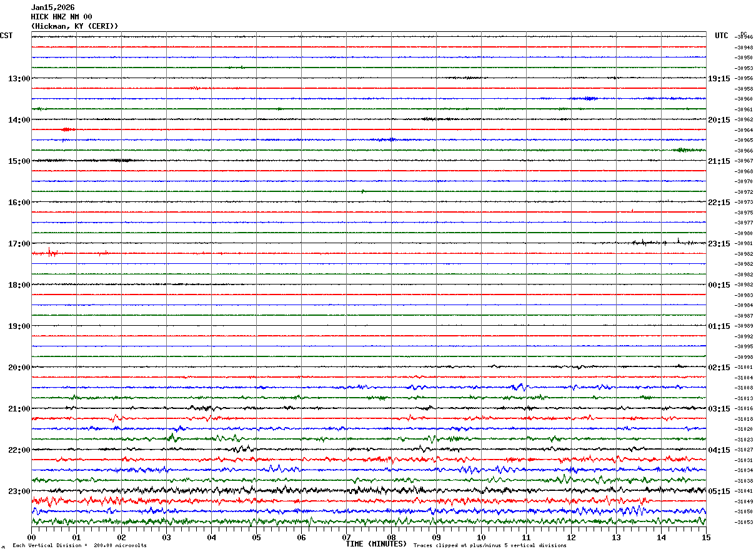Click the "12" minute axis tick label
The width and height of the screenshot is (756, 554).
pos(571,537)
